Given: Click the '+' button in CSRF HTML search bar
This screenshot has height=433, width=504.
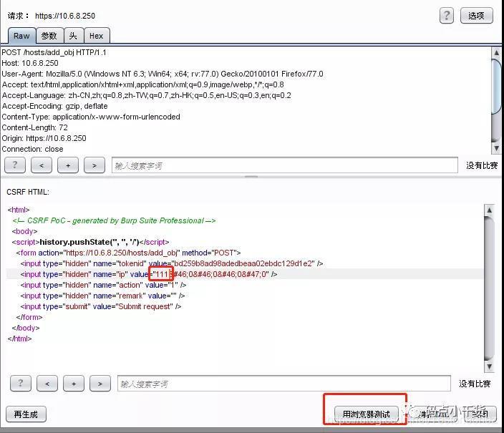Looking at the screenshot, I should (x=74, y=383).
